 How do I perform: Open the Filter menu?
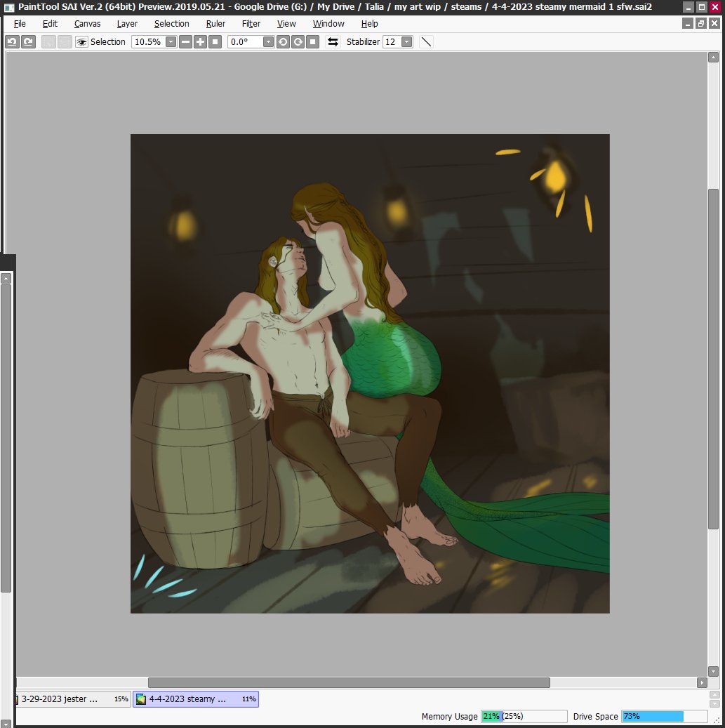click(251, 23)
